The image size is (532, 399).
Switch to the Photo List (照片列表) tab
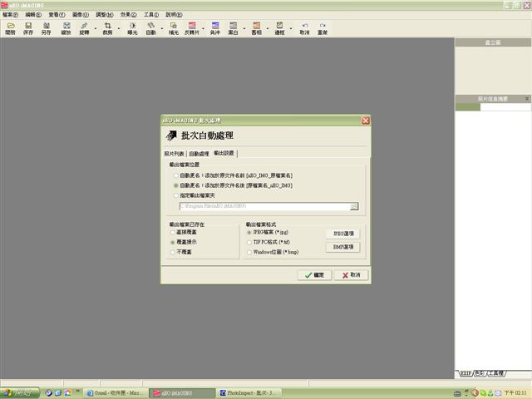(x=174, y=154)
